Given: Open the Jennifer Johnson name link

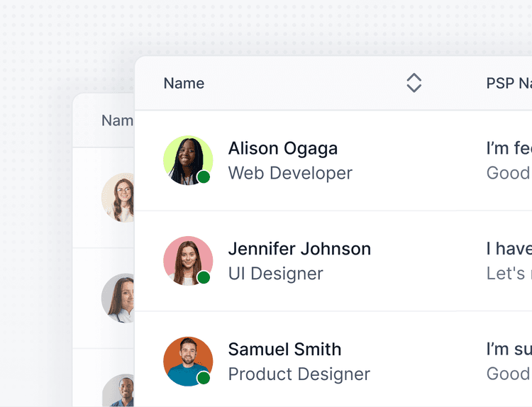Looking at the screenshot, I should click(x=299, y=249).
